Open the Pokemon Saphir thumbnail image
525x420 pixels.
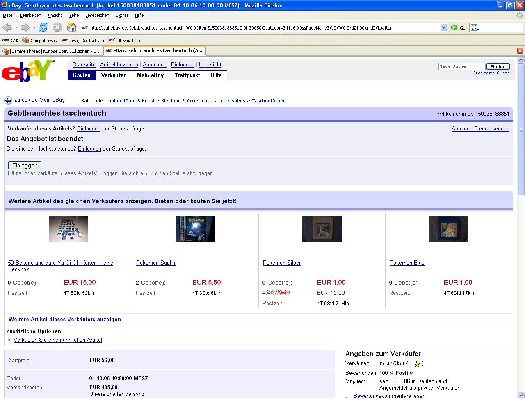[x=195, y=228]
